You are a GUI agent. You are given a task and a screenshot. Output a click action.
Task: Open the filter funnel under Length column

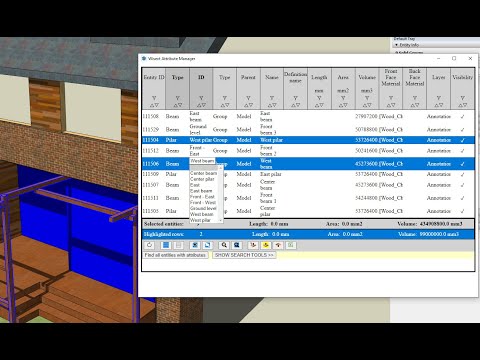point(319,98)
